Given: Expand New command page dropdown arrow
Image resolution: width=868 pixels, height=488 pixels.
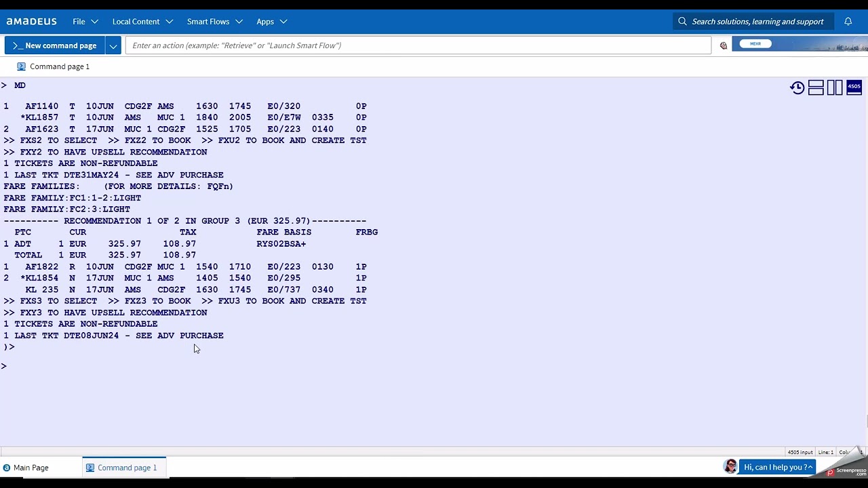Looking at the screenshot, I should click(x=113, y=45).
